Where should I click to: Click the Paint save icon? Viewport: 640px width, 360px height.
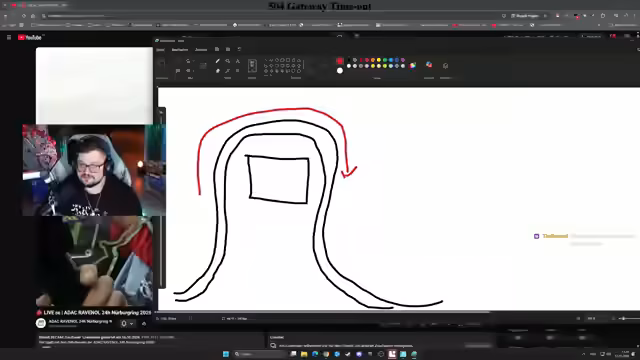pos(217,49)
